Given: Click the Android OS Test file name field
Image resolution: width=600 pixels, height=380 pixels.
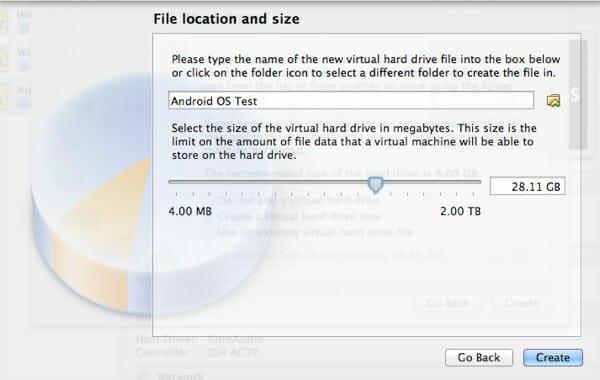Looking at the screenshot, I should coord(351,100).
